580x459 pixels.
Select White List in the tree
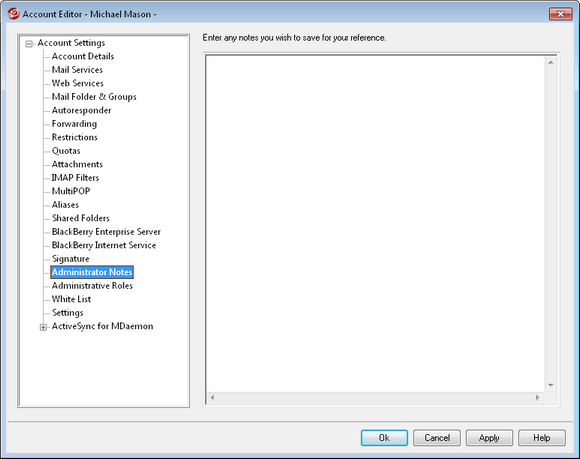pos(71,299)
